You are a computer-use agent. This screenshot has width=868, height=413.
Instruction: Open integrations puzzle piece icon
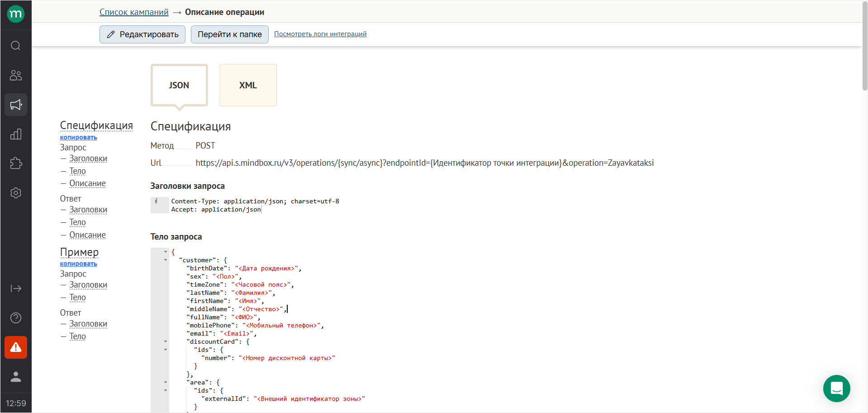point(16,163)
